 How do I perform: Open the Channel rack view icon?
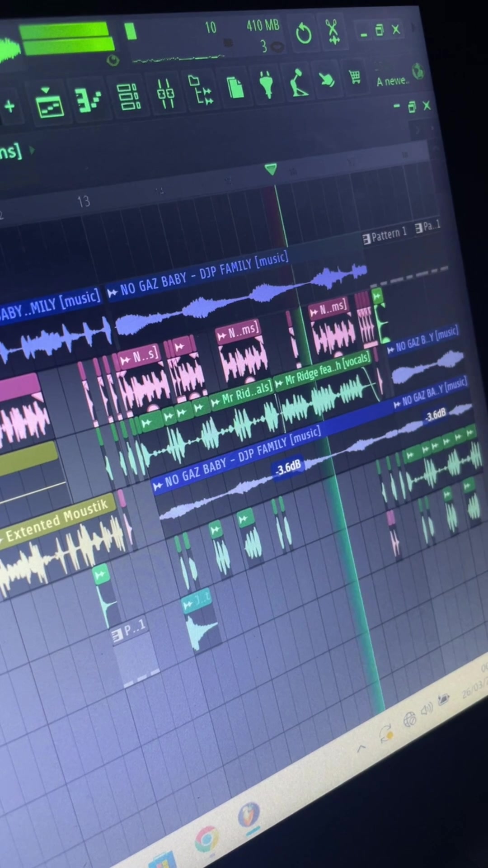pos(129,96)
